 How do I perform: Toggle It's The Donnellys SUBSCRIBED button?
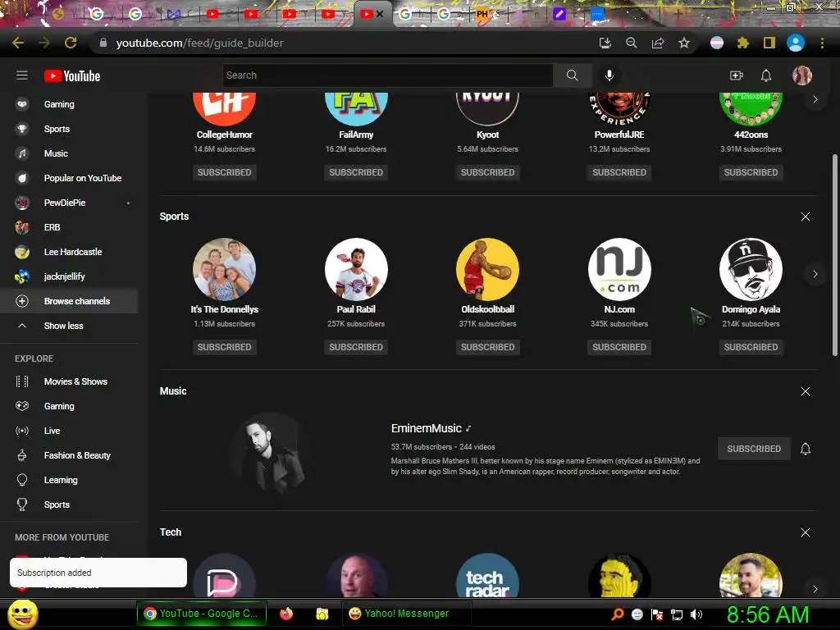(x=225, y=347)
